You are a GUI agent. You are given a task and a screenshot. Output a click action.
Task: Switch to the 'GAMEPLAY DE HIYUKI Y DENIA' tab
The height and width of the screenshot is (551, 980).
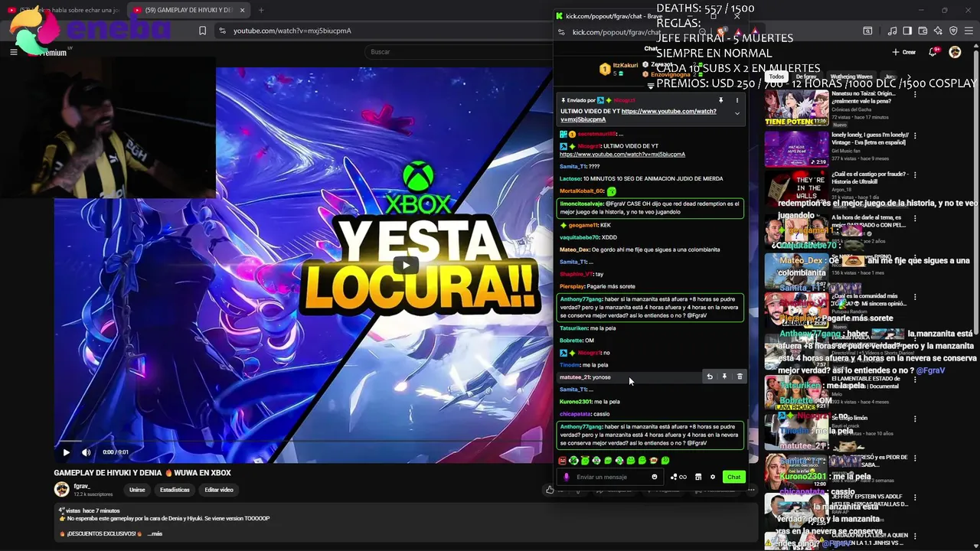pyautogui.click(x=188, y=10)
